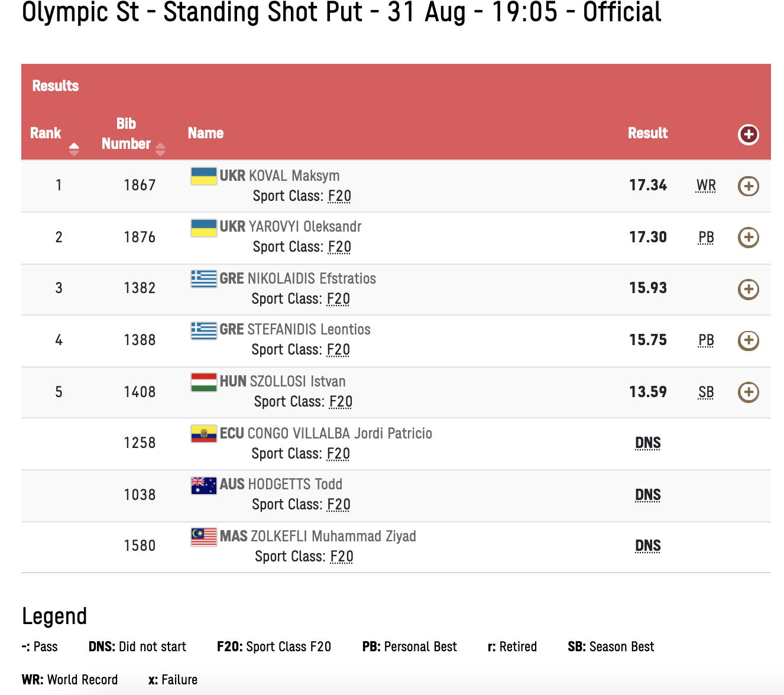
Task: Expand STEFANIDIS Leontios result details
Action: (x=748, y=340)
